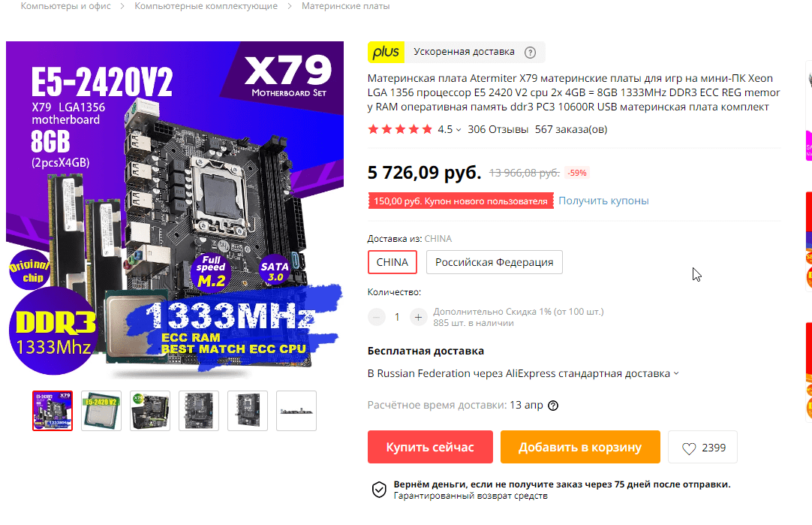Screen dimensions: 812x525
Task: Open Компьютерные комплектующие breadcrumb
Action: [x=206, y=6]
